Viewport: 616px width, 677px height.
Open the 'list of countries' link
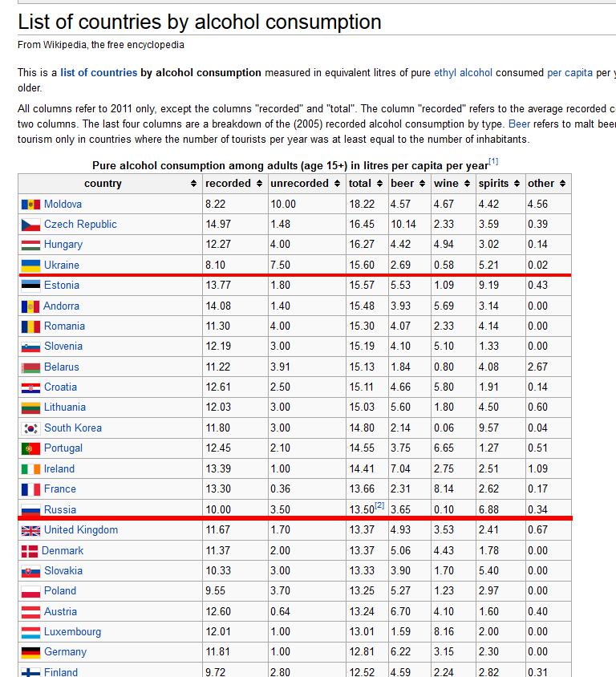coord(99,72)
